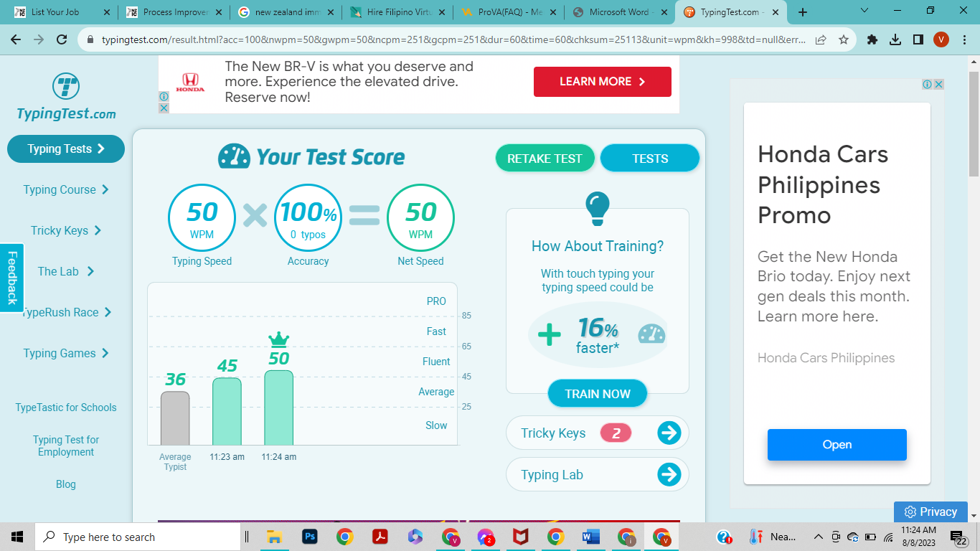Expand the TypeRush Race menu
Screen dimensions: 980x551
click(x=66, y=312)
